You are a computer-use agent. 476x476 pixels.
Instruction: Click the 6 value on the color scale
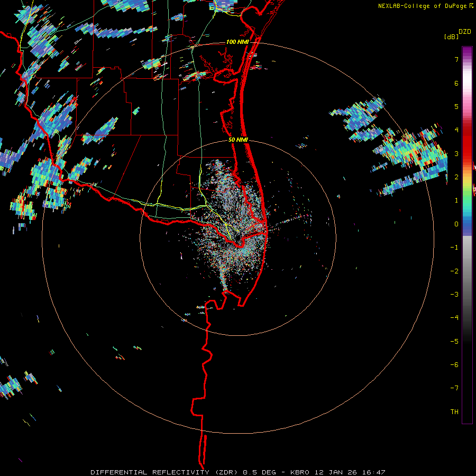pos(456,83)
